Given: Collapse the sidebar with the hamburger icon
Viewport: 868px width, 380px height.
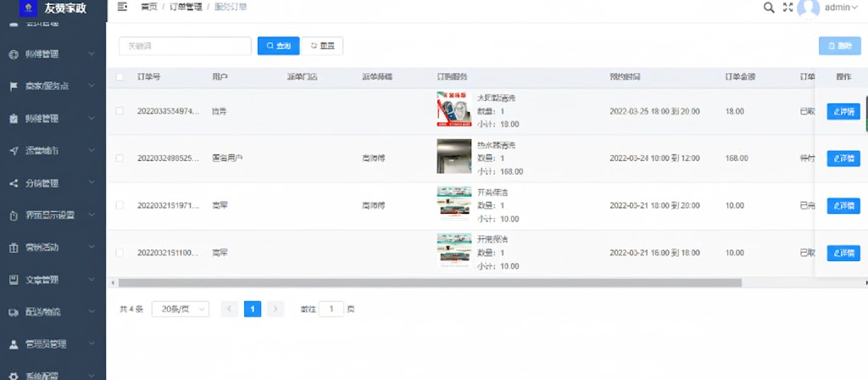Looking at the screenshot, I should coord(123,7).
